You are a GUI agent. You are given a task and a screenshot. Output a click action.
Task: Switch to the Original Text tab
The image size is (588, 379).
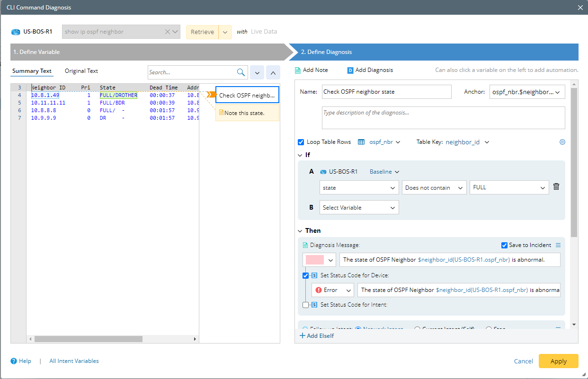(81, 71)
